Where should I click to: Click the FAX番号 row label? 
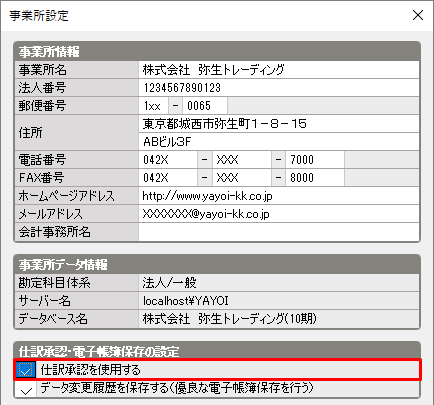[x=77, y=178]
